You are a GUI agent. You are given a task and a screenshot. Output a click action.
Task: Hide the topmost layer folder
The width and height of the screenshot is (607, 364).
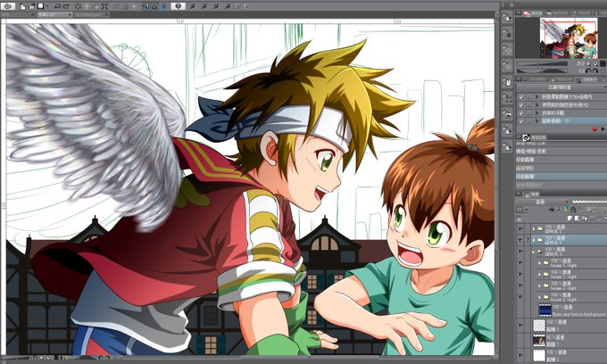point(520,228)
